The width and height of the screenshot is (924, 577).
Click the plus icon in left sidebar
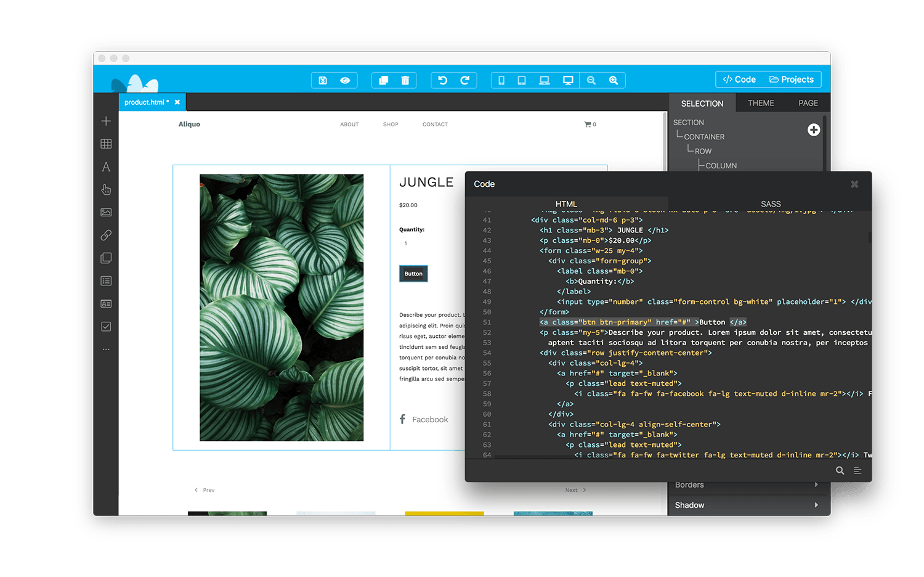coord(106,121)
